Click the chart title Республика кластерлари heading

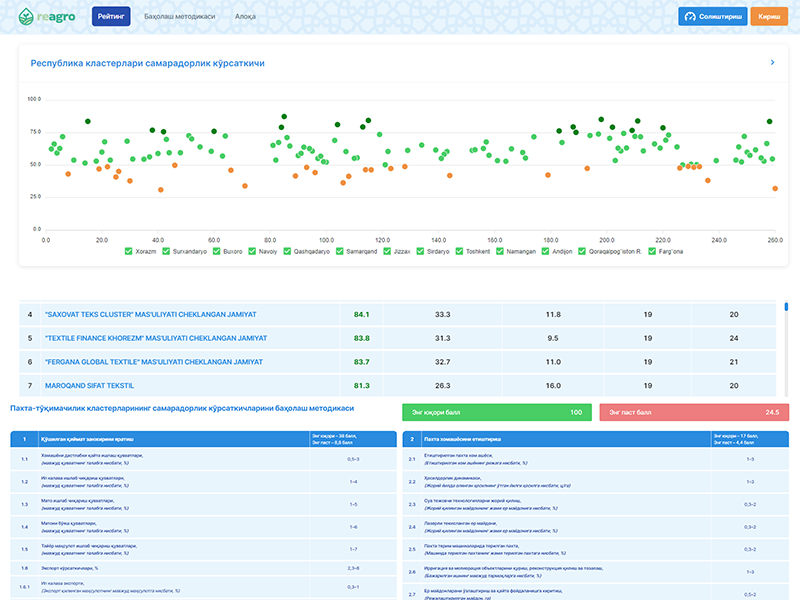tap(147, 63)
